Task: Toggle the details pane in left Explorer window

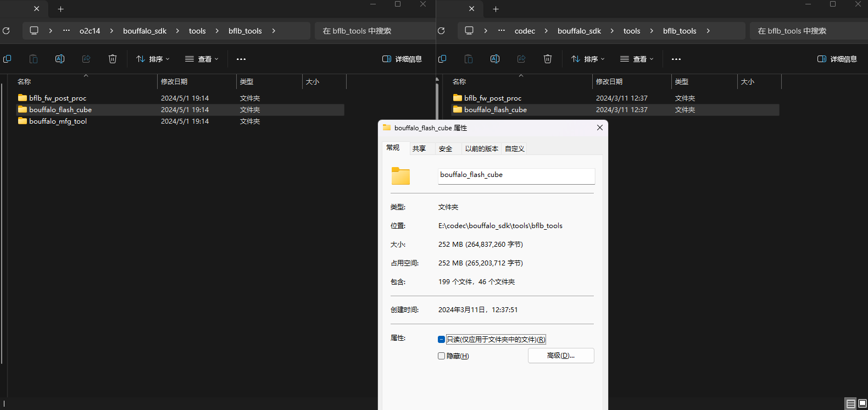Action: (x=402, y=59)
